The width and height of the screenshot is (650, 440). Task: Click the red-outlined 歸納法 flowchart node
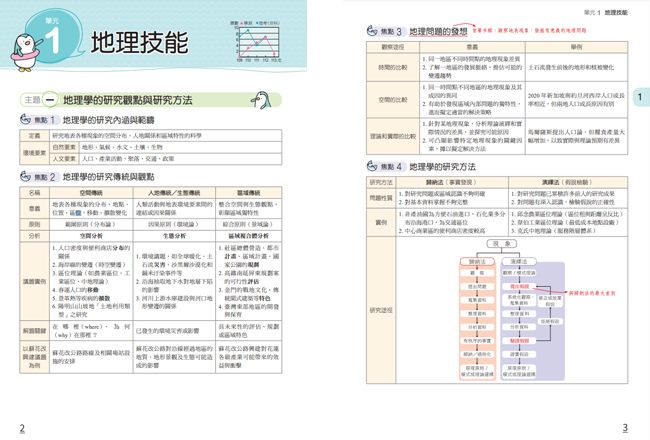pos(477,262)
